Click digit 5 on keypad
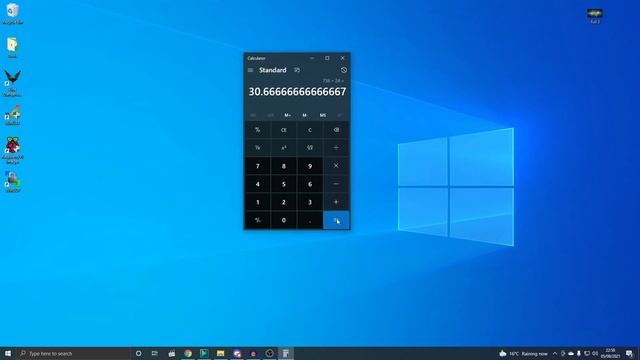The height and width of the screenshot is (360, 640). 284,184
